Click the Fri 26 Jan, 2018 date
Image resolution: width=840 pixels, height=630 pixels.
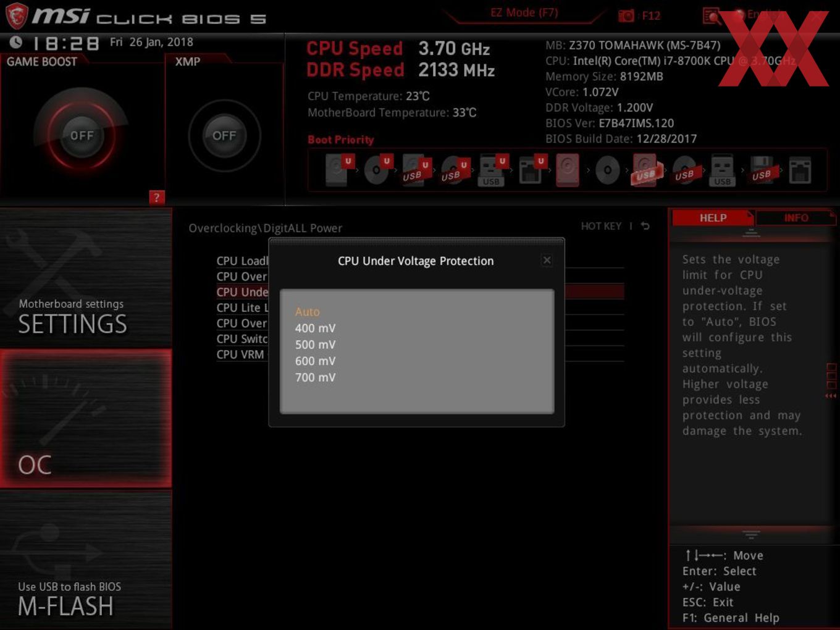[151, 42]
